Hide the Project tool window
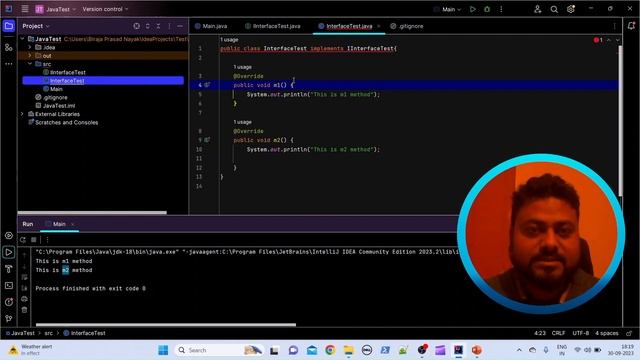 pyautogui.click(x=180, y=26)
